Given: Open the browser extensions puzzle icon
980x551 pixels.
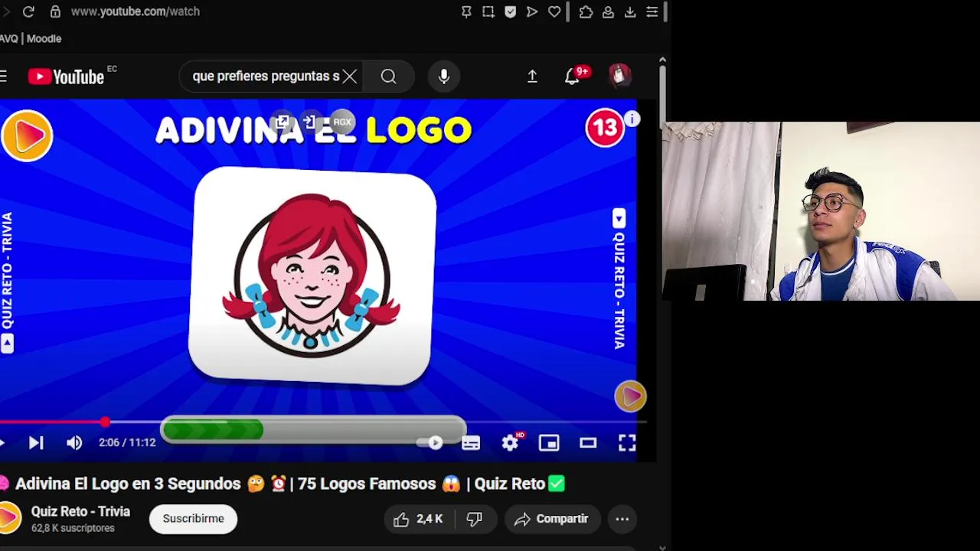Looking at the screenshot, I should pos(586,11).
